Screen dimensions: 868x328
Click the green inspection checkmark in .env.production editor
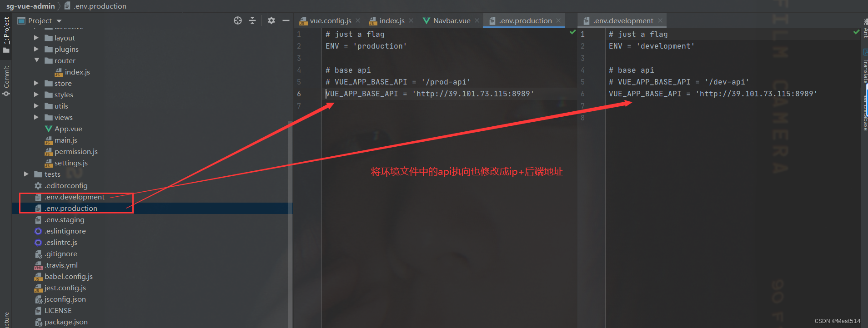tap(572, 32)
